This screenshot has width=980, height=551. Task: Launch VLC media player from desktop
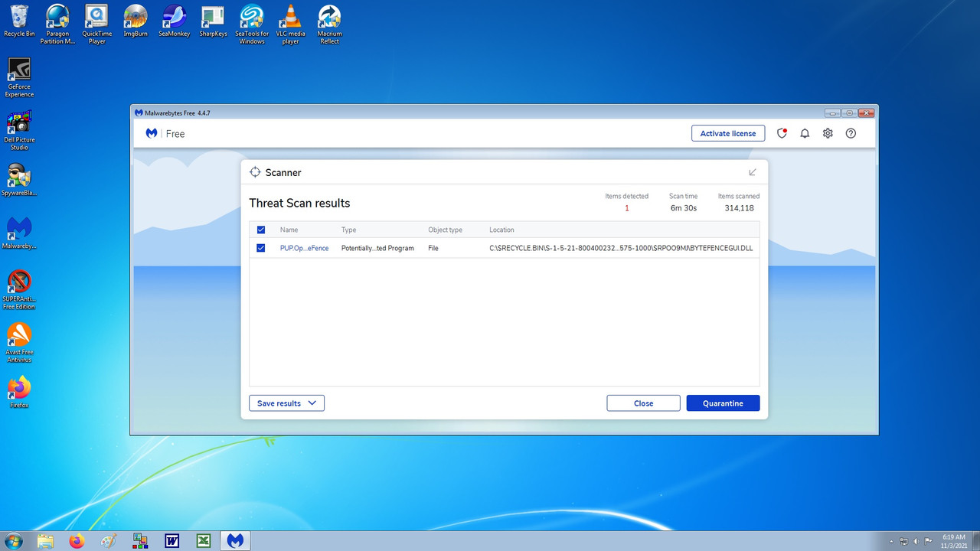(290, 24)
